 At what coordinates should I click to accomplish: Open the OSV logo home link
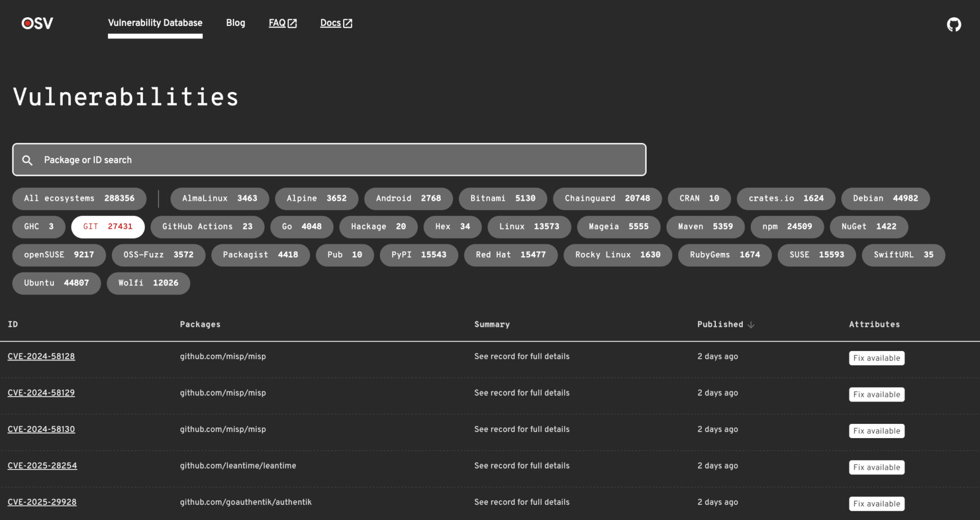[x=37, y=23]
